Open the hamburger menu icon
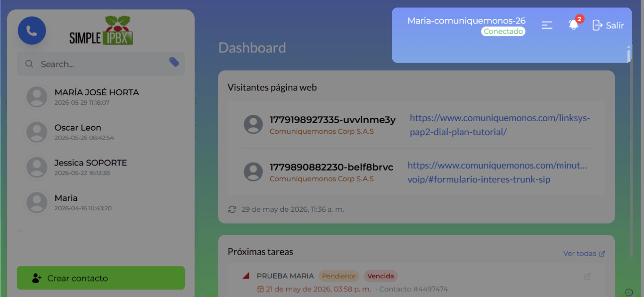644x297 pixels. (547, 25)
